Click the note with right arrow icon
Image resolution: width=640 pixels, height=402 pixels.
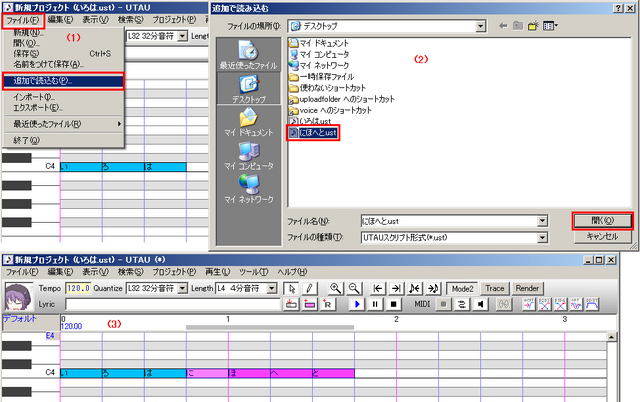pyautogui.click(x=433, y=289)
